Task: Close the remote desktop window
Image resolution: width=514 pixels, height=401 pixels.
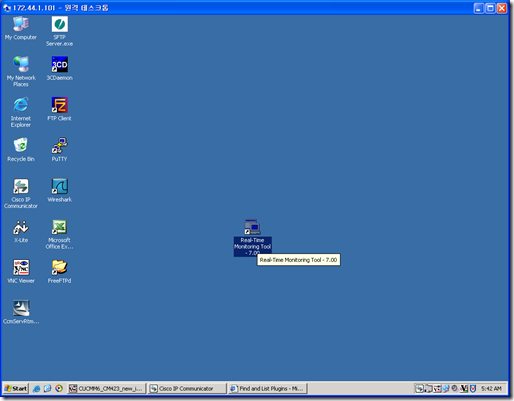Action: 502,8
